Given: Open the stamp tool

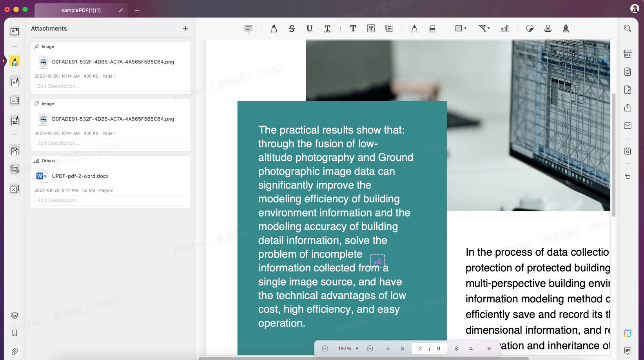Looking at the screenshot, I should (548, 29).
